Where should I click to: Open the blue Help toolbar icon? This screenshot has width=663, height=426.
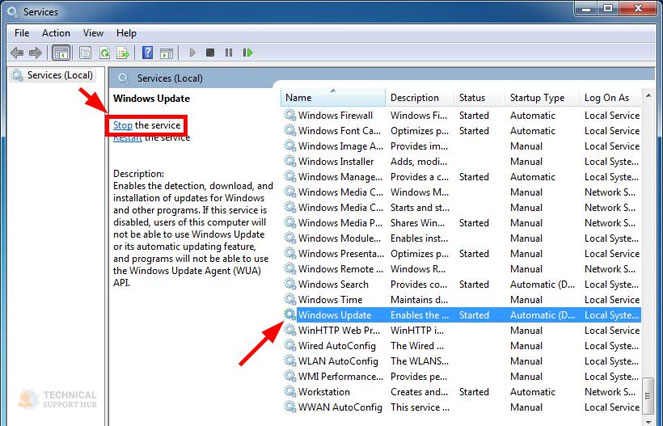coord(147,53)
